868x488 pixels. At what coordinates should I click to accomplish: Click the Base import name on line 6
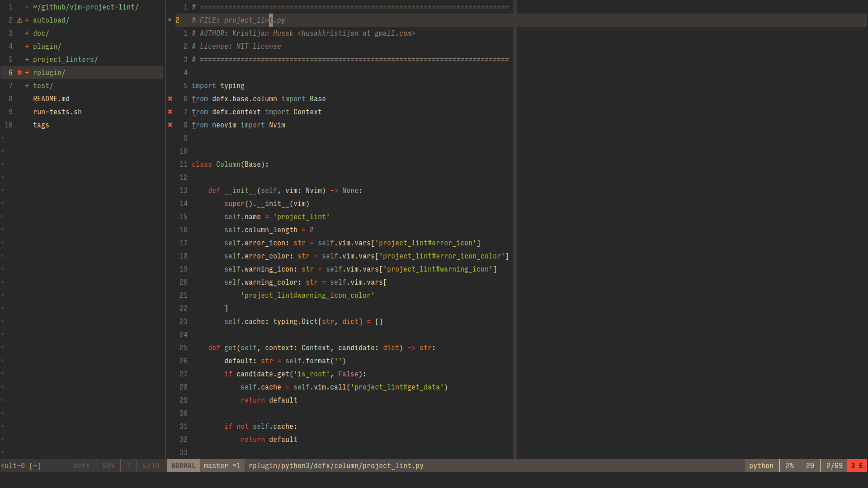(318, 99)
